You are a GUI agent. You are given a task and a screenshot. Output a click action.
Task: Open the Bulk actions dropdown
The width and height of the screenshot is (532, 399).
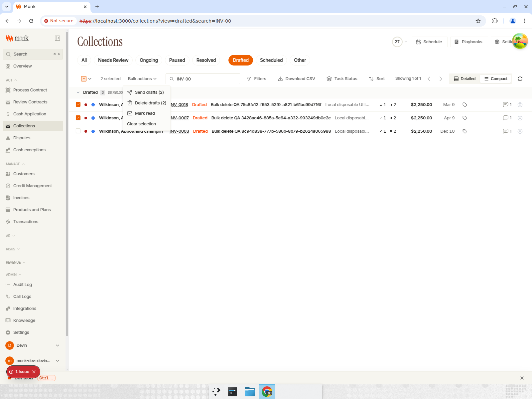142,79
